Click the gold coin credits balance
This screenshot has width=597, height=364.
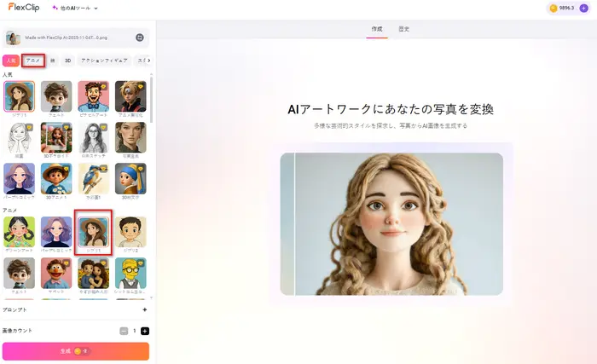562,8
